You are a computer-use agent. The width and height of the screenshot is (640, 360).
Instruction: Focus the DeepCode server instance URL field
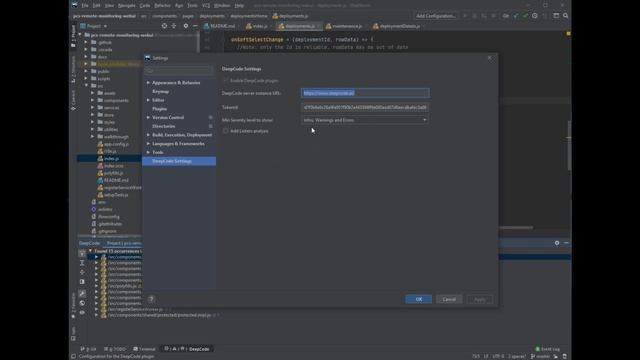click(x=365, y=93)
